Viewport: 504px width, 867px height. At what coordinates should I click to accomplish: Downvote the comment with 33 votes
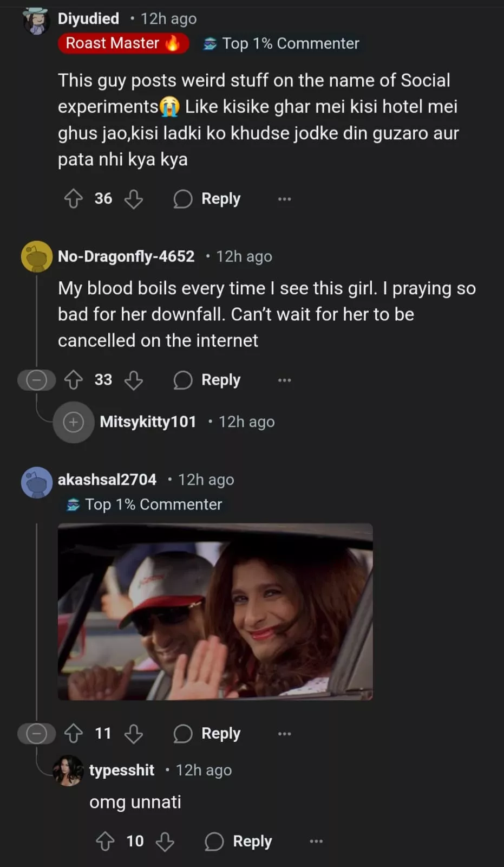pyautogui.click(x=133, y=380)
